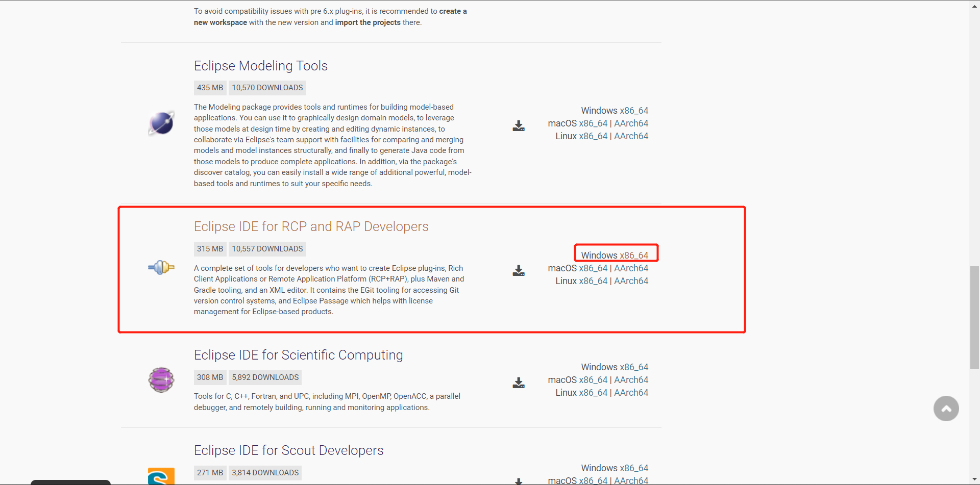
Task: Click the 5,892 DOWNLOADS badge
Action: click(x=265, y=377)
